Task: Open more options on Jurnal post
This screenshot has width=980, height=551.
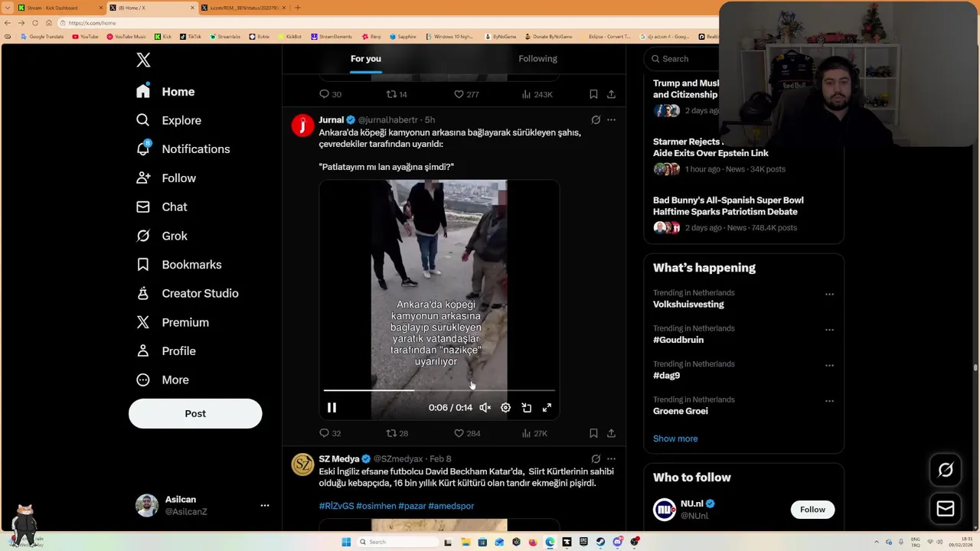Action: coord(611,120)
